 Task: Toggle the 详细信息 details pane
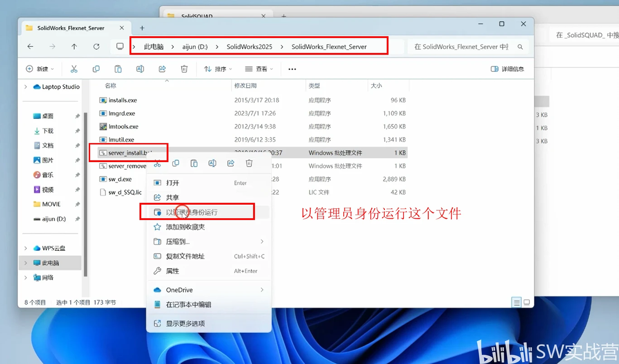pyautogui.click(x=507, y=69)
